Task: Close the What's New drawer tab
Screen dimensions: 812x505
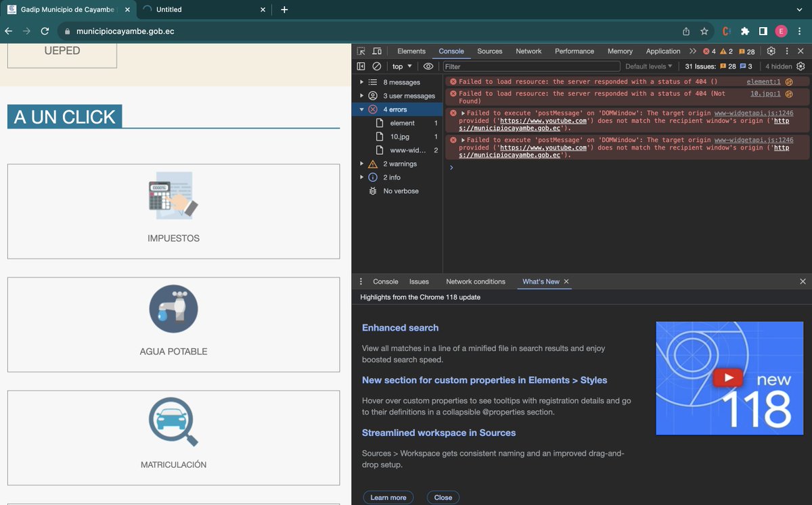Action: [x=566, y=281]
